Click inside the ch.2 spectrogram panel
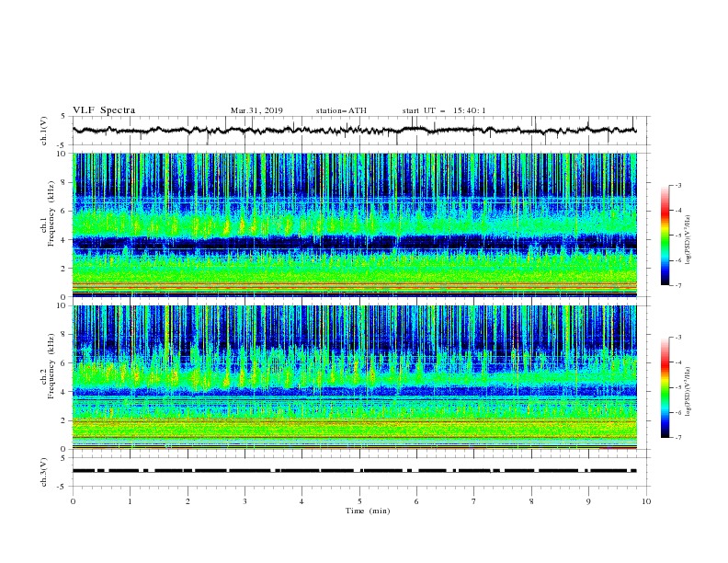Screen dimensions: 728x563 click(355, 377)
